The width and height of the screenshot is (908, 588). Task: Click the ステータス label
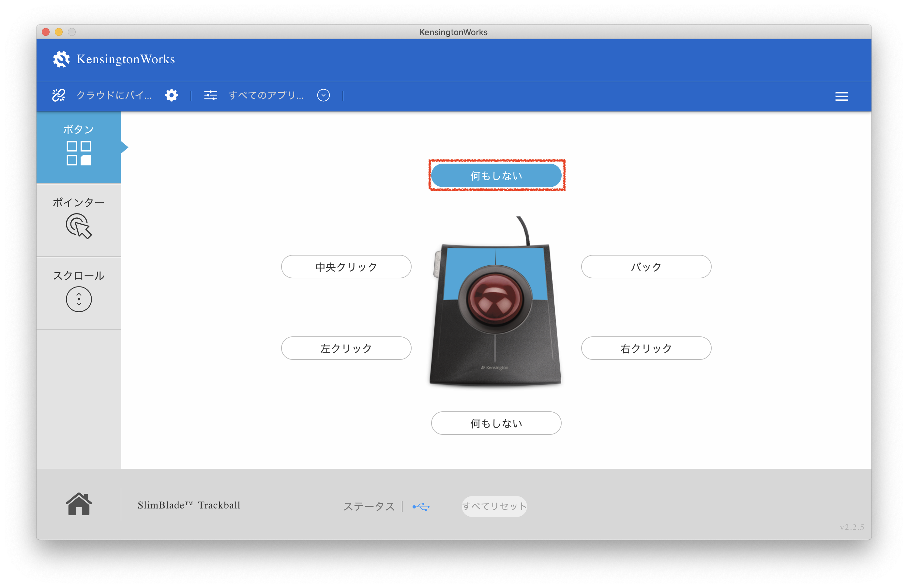pos(369,507)
